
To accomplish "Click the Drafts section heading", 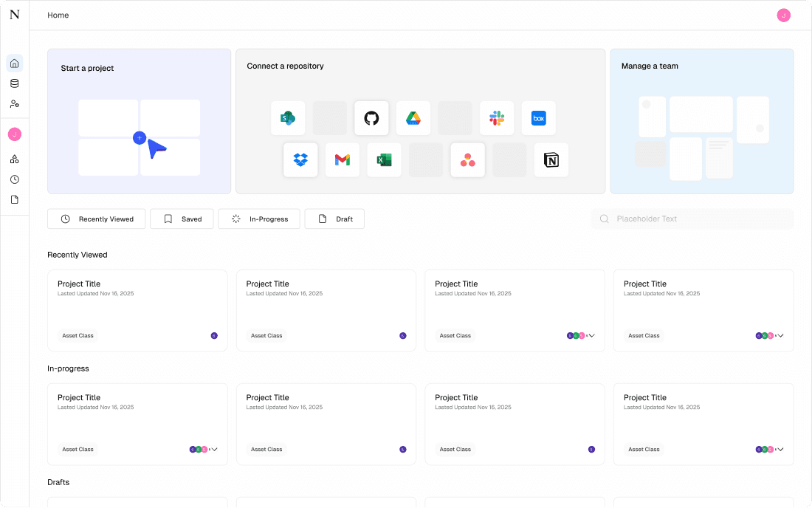I will tap(58, 482).
